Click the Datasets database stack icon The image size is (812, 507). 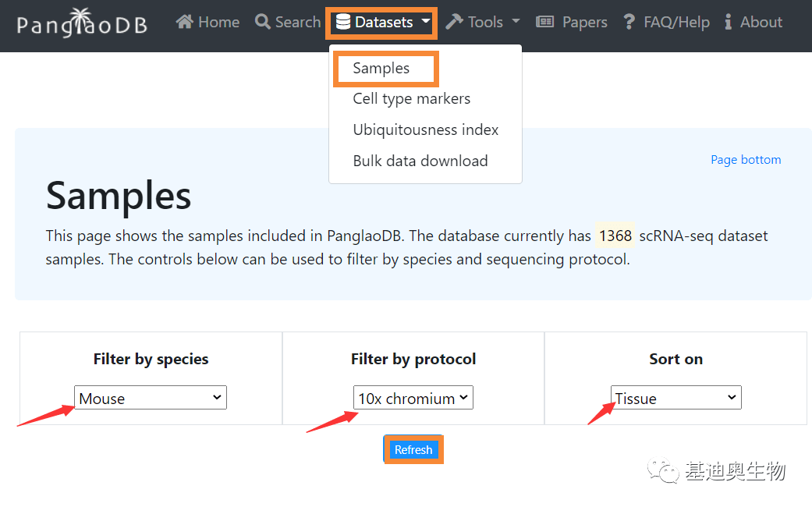click(x=343, y=22)
